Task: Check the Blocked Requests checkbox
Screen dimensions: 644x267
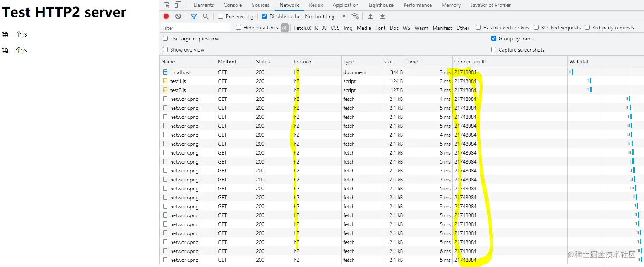Action: pyautogui.click(x=536, y=27)
